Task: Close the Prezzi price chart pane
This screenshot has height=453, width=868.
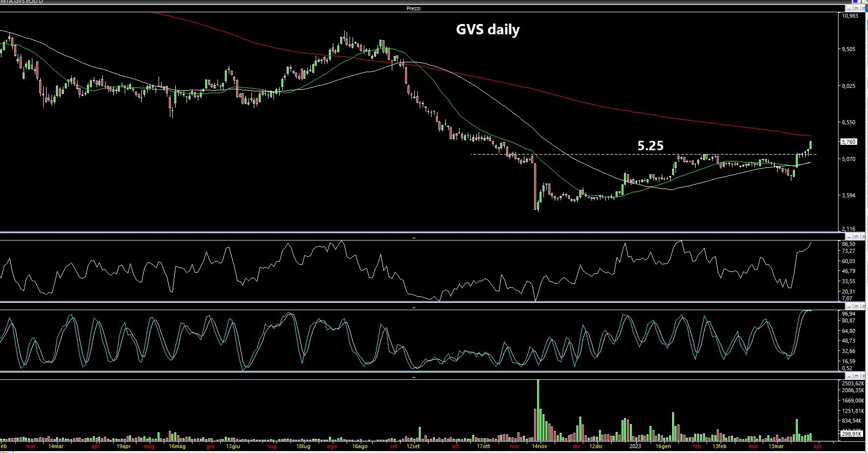Action: pos(864,8)
